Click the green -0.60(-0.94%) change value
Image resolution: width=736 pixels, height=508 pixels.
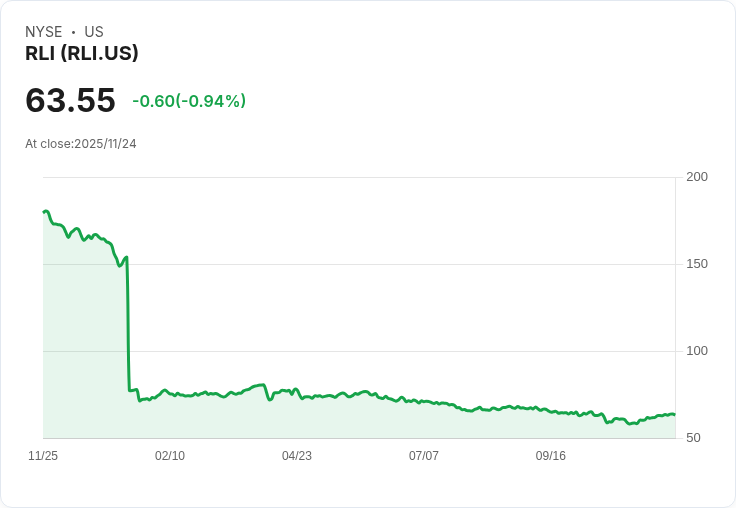click(189, 101)
